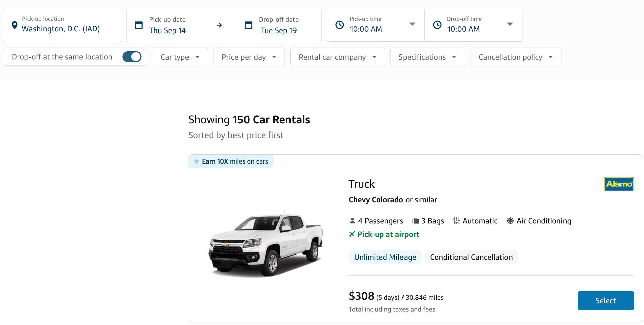Click the Unlimited Mileage badge
Image resolution: width=644 pixels, height=325 pixels.
click(385, 257)
